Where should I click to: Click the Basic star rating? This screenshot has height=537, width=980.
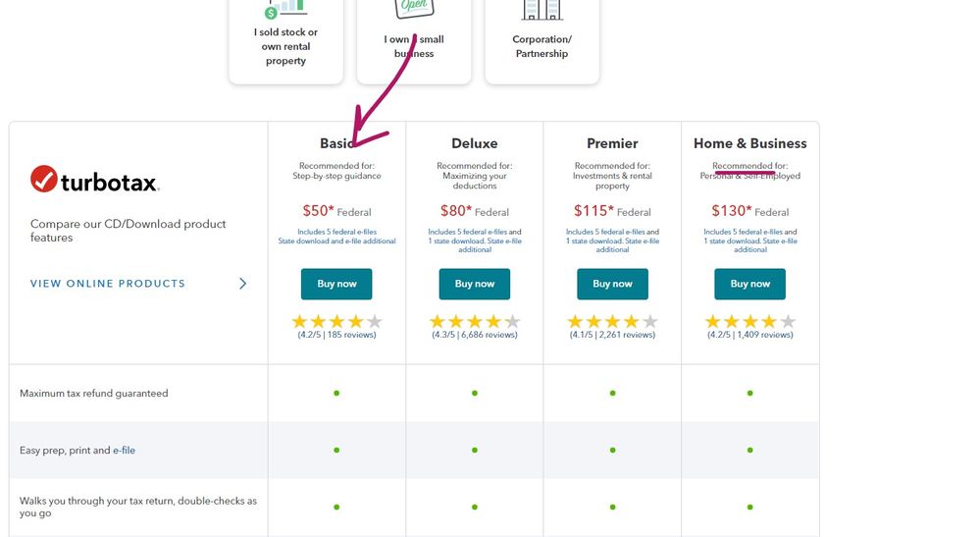(x=336, y=321)
